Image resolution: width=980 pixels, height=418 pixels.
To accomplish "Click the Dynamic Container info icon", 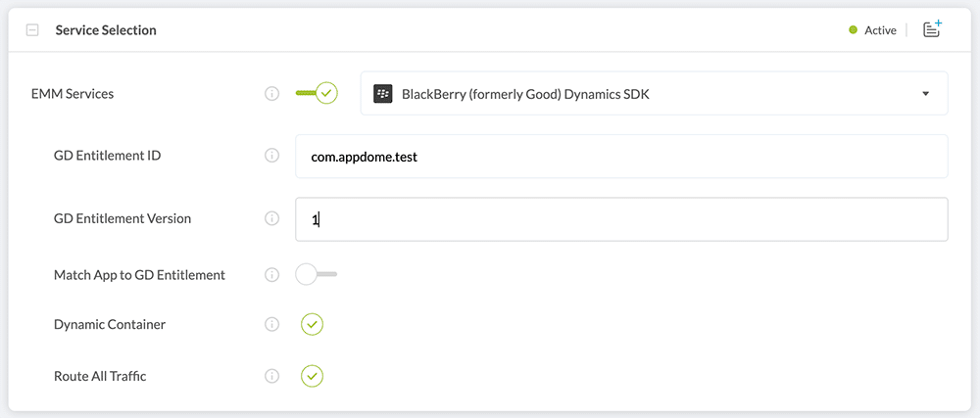I will (x=272, y=324).
